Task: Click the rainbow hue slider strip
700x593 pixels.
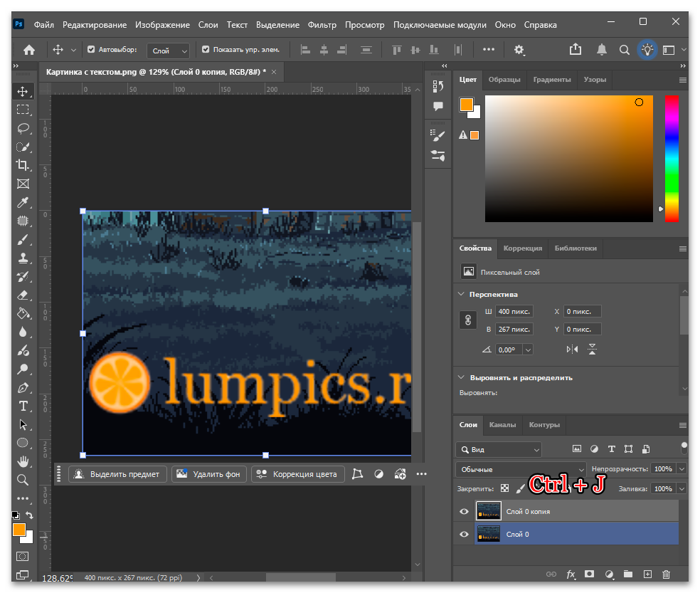Action: coord(672,158)
